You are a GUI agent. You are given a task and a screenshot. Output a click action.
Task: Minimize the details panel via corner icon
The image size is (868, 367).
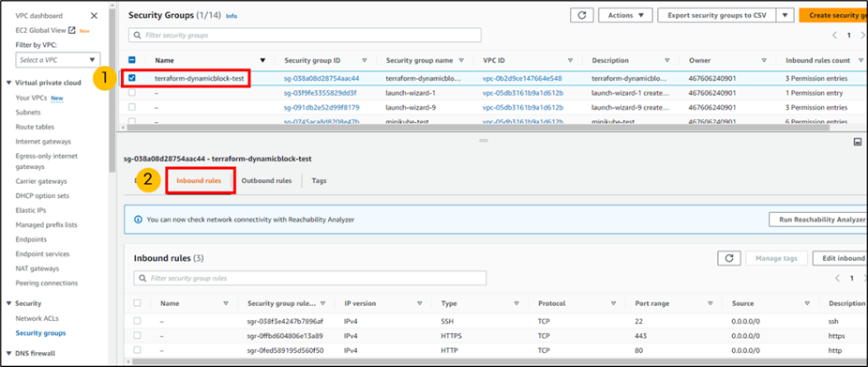(x=859, y=142)
